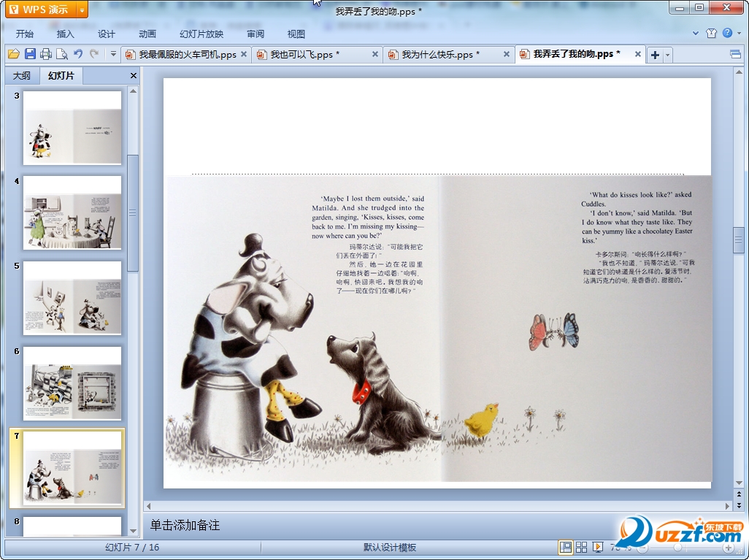Switch to normal view in status bar
Viewport: 749px width, 560px height.
pos(566,547)
